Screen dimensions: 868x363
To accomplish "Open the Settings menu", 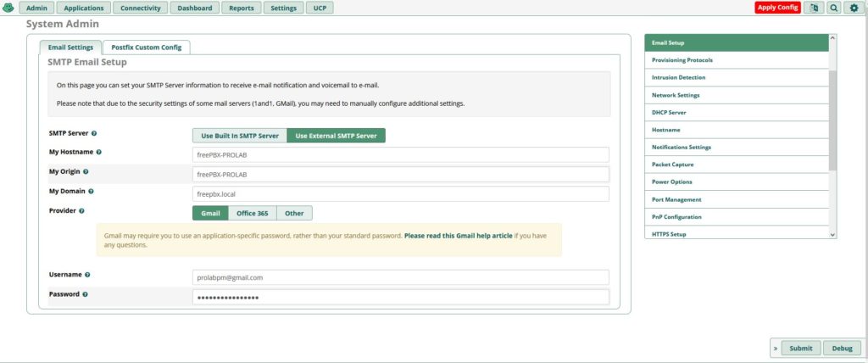I will 283,8.
